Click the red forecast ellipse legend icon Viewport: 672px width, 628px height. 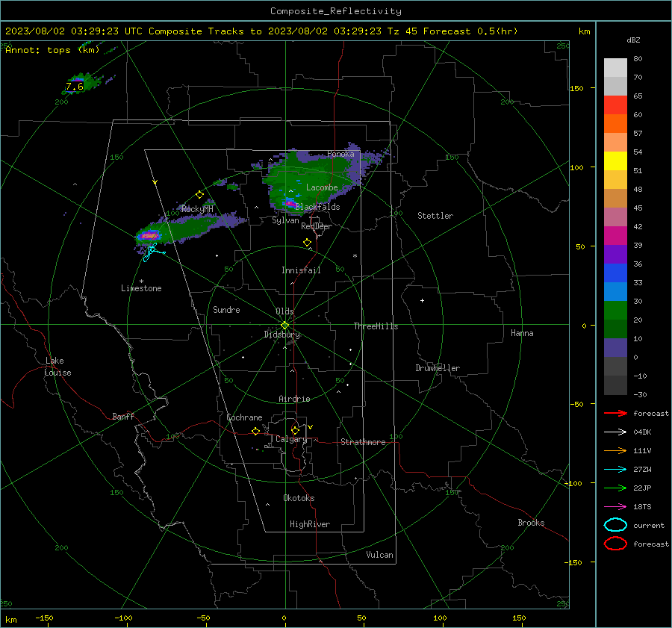[x=615, y=544]
